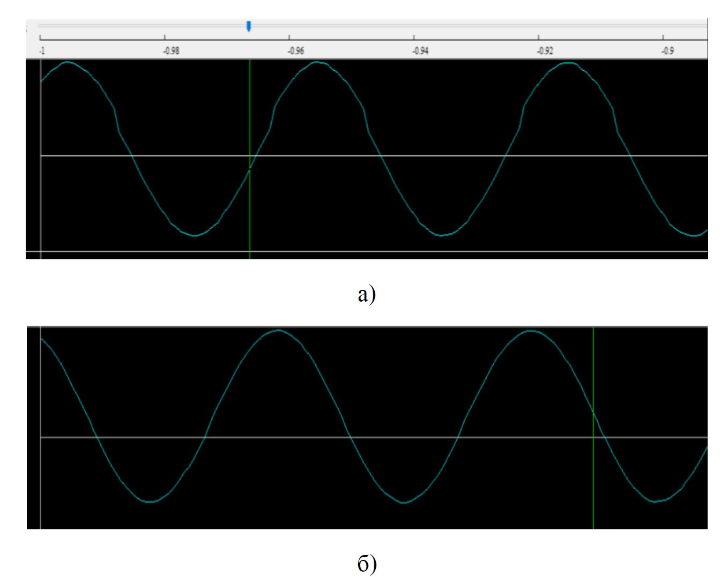Click the -0.9 label on the time ruler

[667, 51]
